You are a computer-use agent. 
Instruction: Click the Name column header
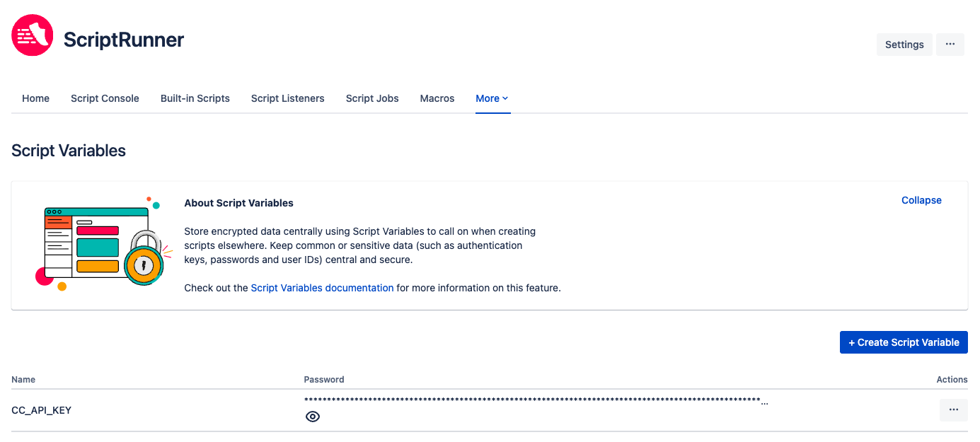point(23,380)
